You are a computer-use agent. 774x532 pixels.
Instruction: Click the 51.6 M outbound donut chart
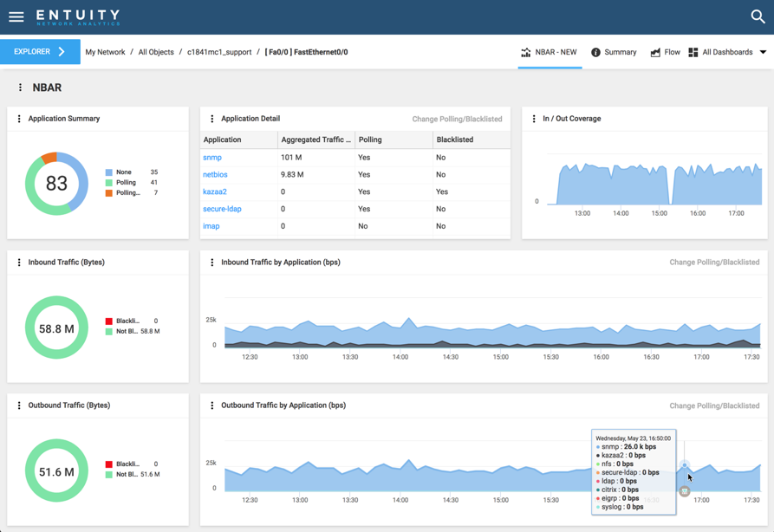click(56, 470)
